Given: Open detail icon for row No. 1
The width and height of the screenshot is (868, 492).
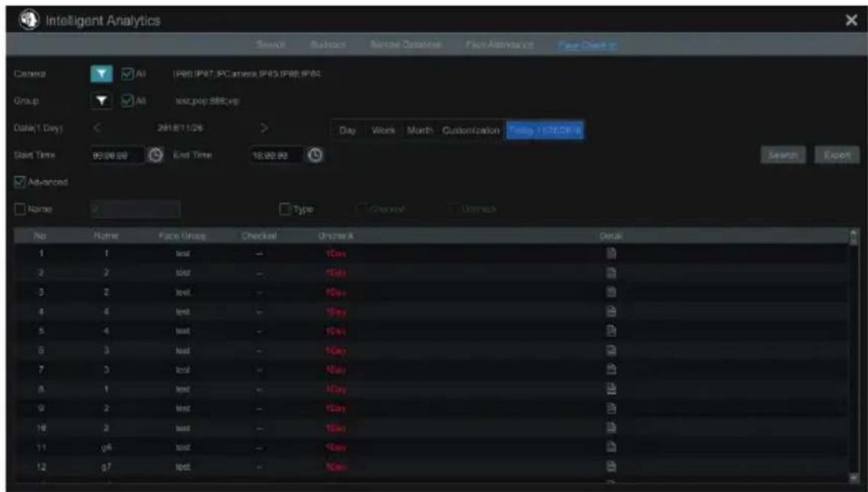Looking at the screenshot, I should (611, 253).
